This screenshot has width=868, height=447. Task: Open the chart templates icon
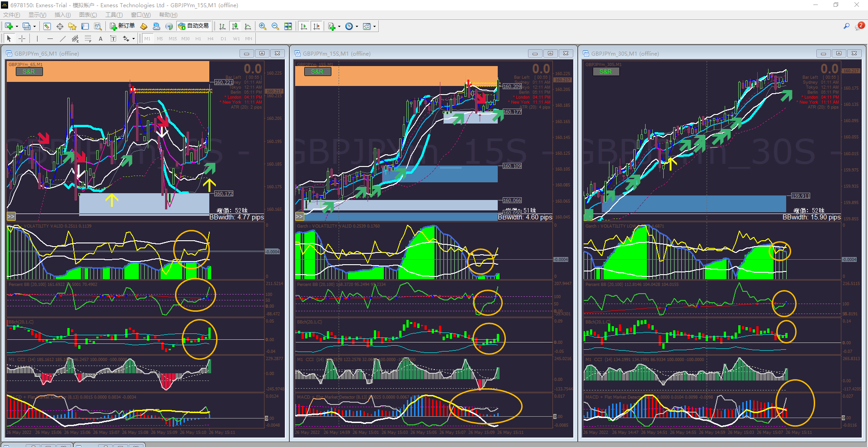367,26
